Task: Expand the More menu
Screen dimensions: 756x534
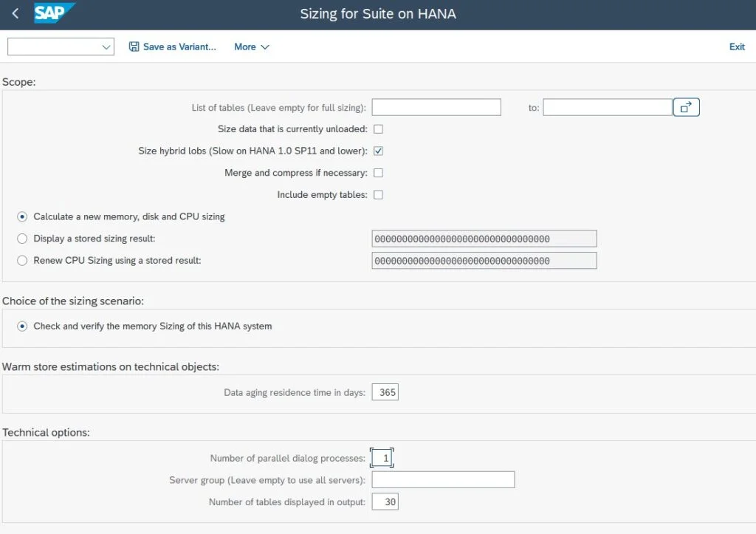Action: (251, 47)
